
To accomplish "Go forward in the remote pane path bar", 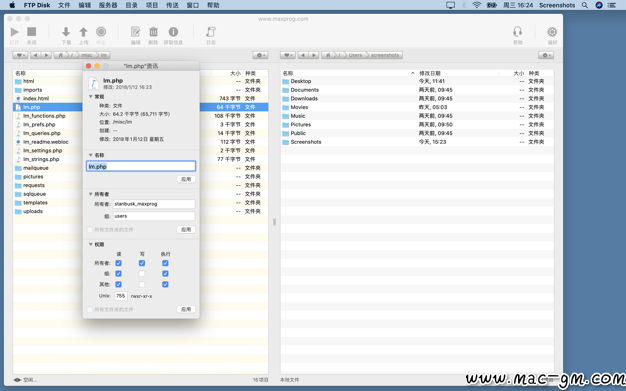I will (46, 55).
